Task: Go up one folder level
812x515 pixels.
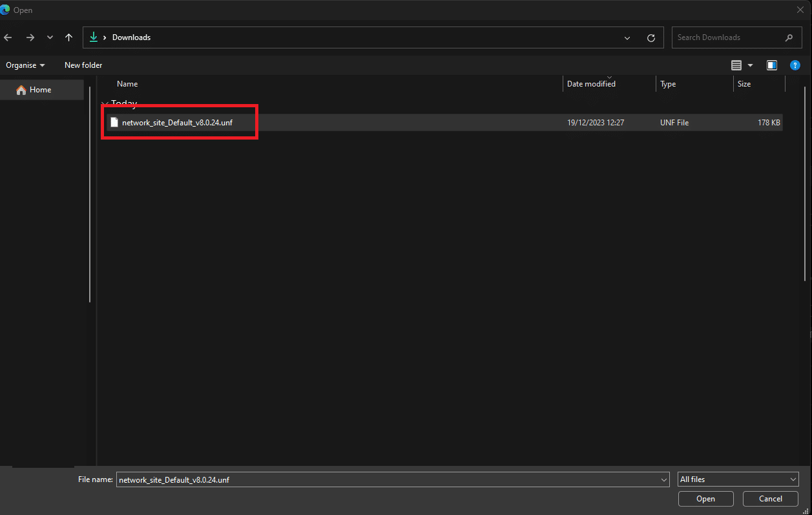Action: [68, 37]
